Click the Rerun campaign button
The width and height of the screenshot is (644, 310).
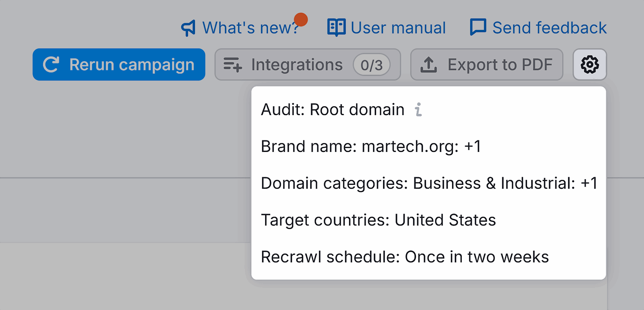pos(119,64)
